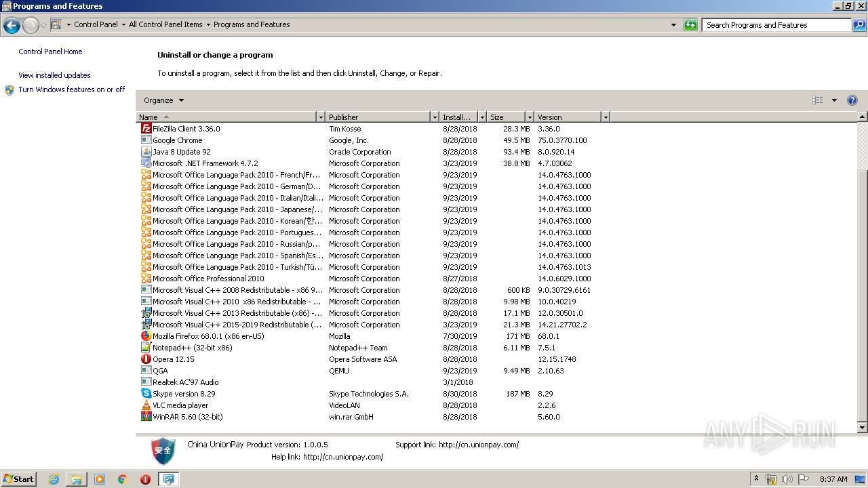Open Windows Explorer folder on taskbar
Viewport: 868px width, 488px height.
click(77, 479)
